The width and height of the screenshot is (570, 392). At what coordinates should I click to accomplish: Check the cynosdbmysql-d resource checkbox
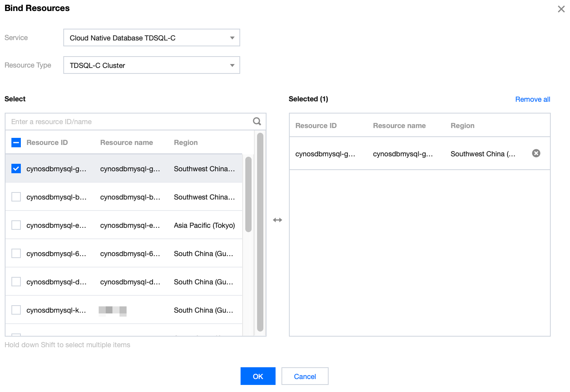16,282
